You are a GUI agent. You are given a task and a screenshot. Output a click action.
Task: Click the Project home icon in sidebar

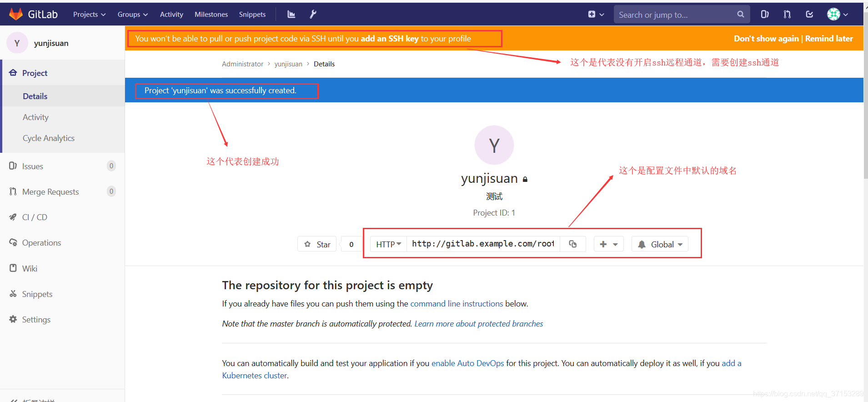coord(13,73)
